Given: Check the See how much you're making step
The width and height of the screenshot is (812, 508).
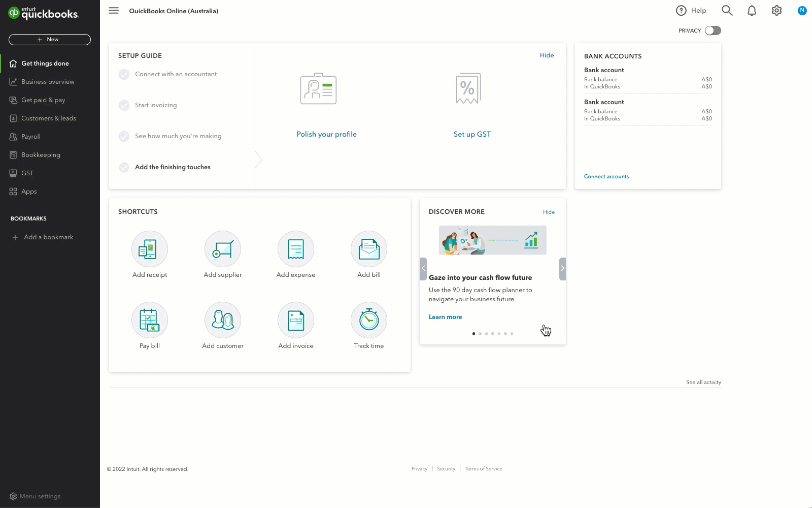Looking at the screenshot, I should [x=124, y=136].
